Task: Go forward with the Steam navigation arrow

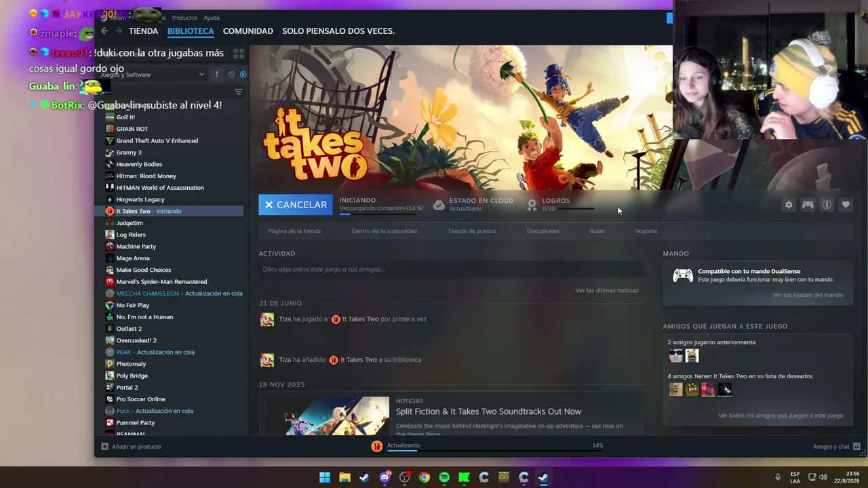Action: tap(118, 31)
